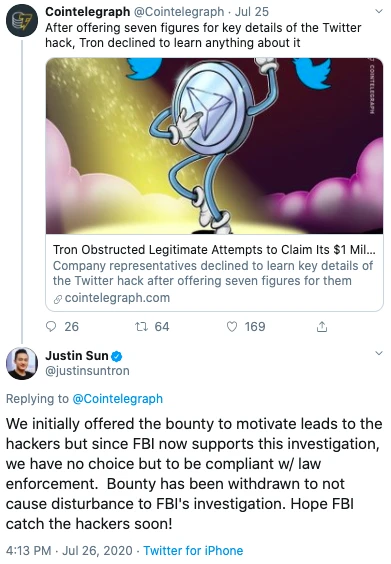The image size is (391, 564).
Task: Like the Cointelegraph tweet with 169 likes
Action: pos(232,327)
